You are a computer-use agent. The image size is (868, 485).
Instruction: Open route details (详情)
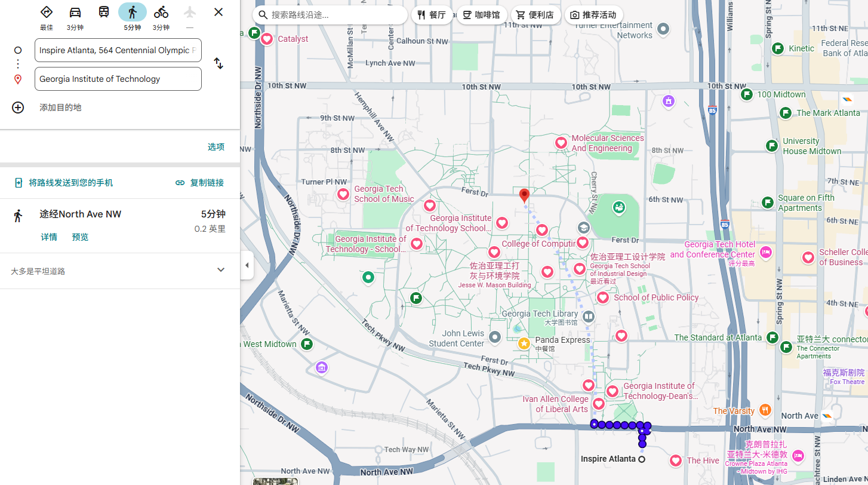pyautogui.click(x=49, y=237)
